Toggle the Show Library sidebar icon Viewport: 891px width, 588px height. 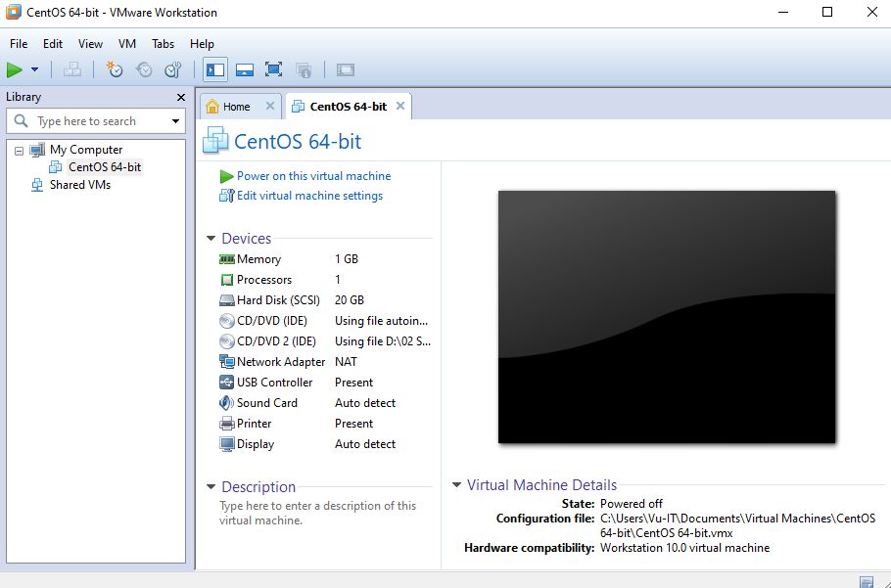[215, 69]
